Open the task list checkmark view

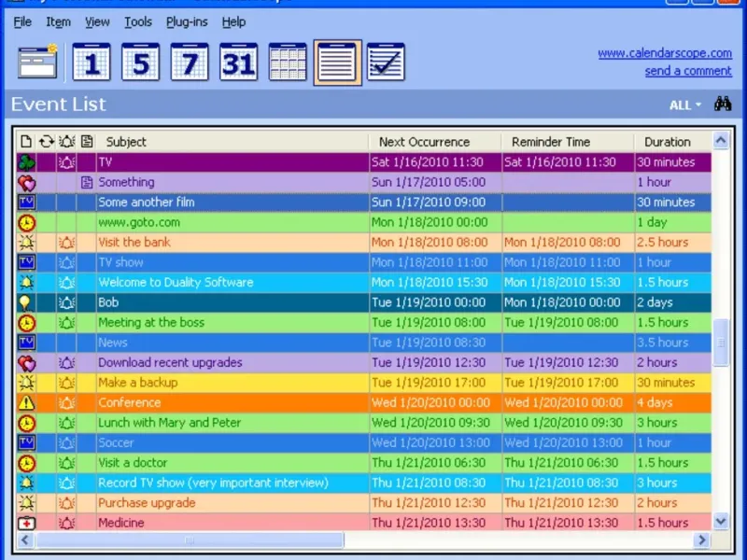tap(386, 62)
